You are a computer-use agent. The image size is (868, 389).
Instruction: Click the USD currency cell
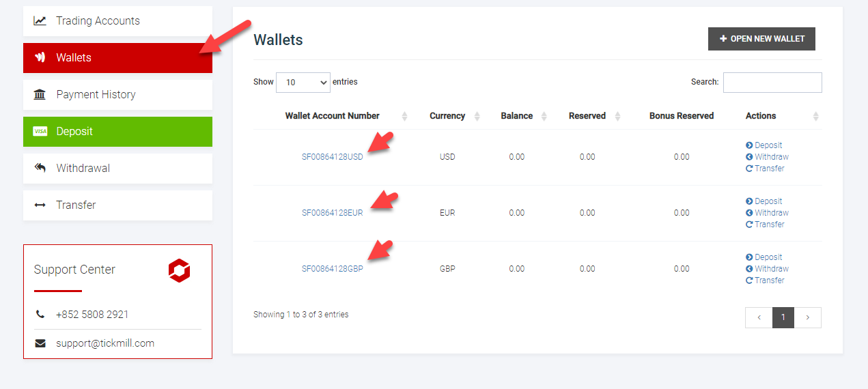(447, 157)
